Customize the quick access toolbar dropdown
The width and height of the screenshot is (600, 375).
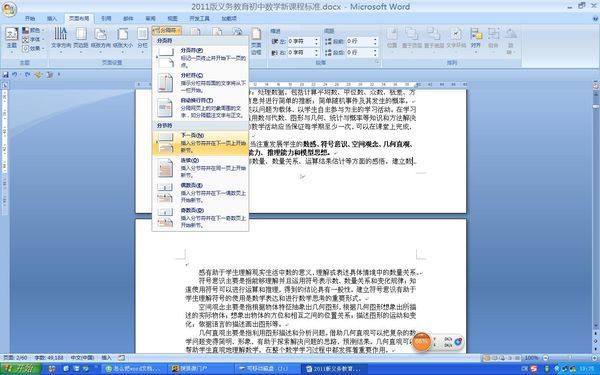click(59, 75)
